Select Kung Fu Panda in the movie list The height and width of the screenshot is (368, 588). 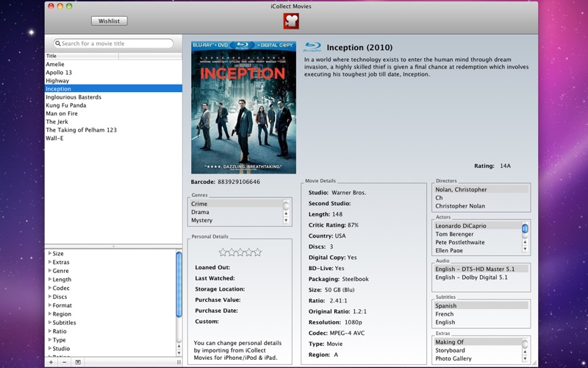pos(113,105)
